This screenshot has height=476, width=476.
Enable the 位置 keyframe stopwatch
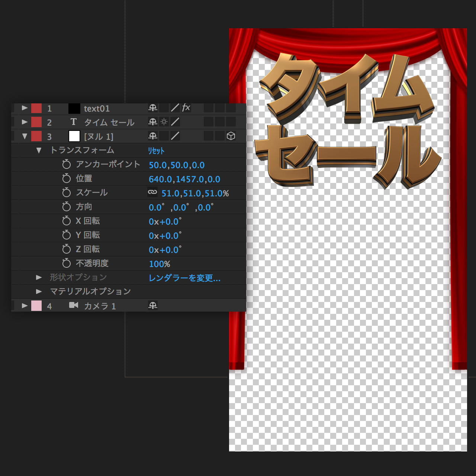[67, 178]
